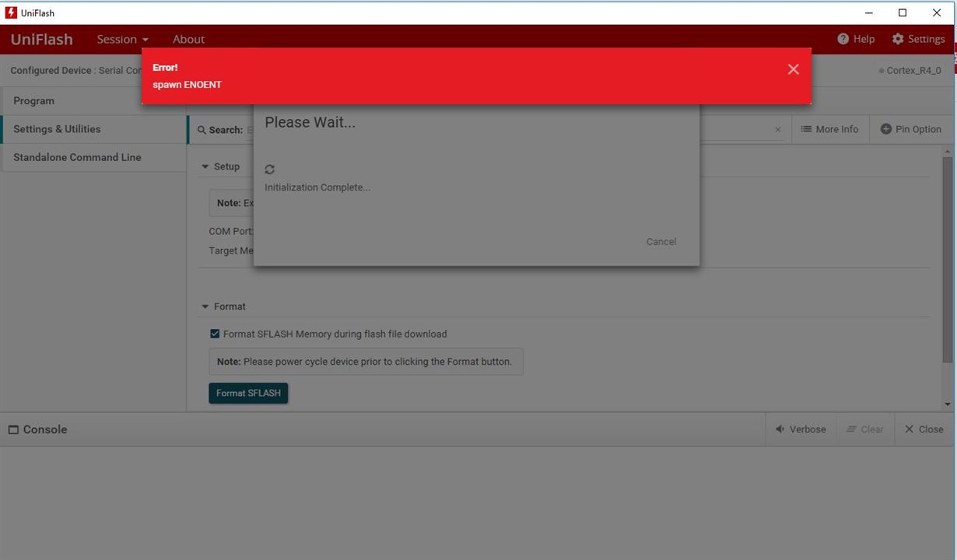Collapse the Setup section
The height and width of the screenshot is (560, 957).
pos(205,166)
